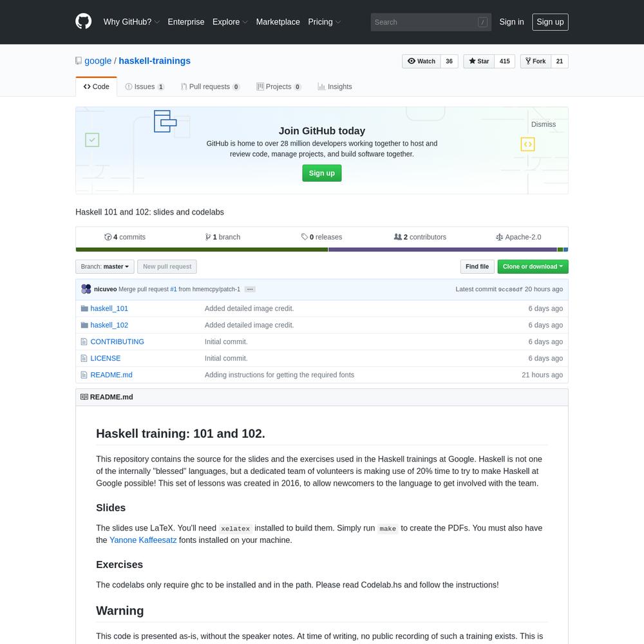Switch to the Code tab

pos(96,87)
